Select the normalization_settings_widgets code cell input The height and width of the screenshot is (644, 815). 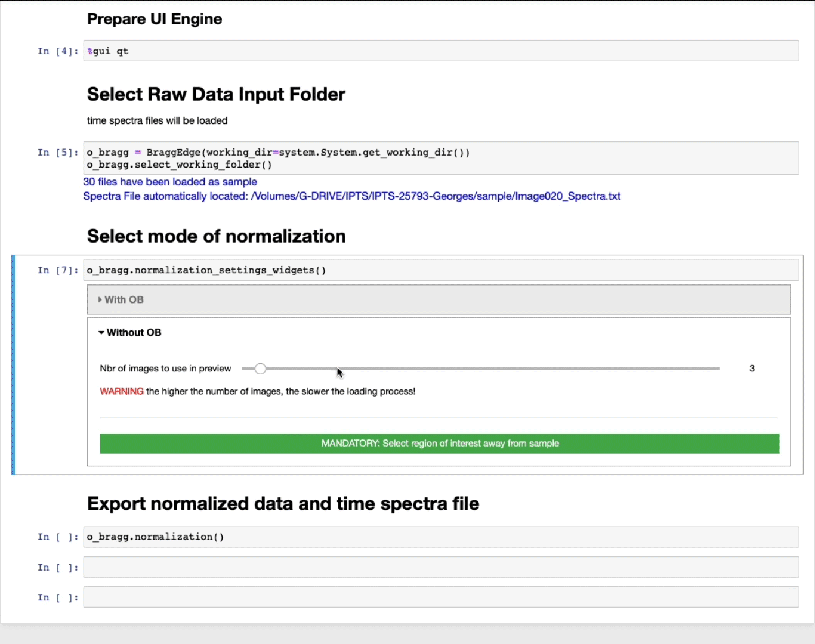pyautogui.click(x=440, y=270)
